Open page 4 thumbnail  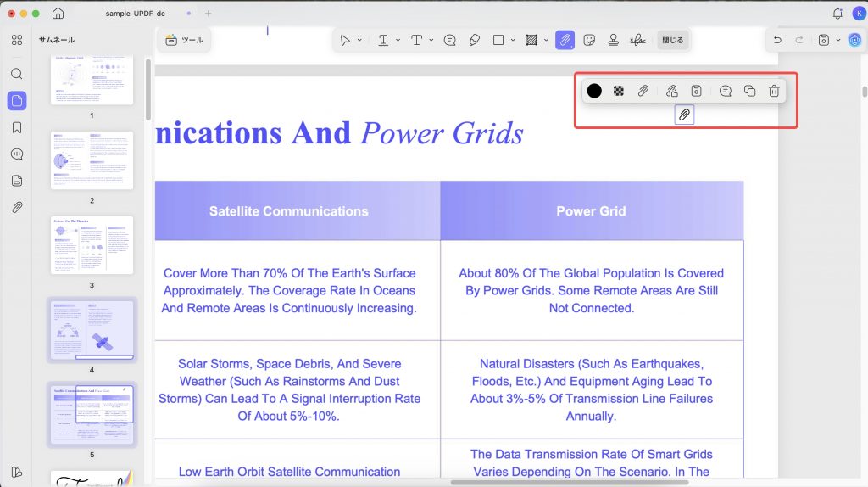(92, 330)
